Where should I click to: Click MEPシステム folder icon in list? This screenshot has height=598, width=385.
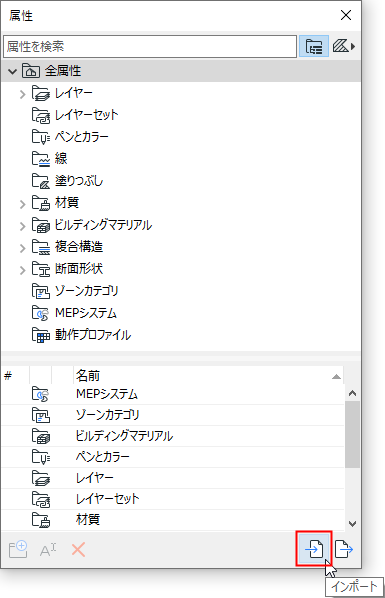click(x=41, y=394)
